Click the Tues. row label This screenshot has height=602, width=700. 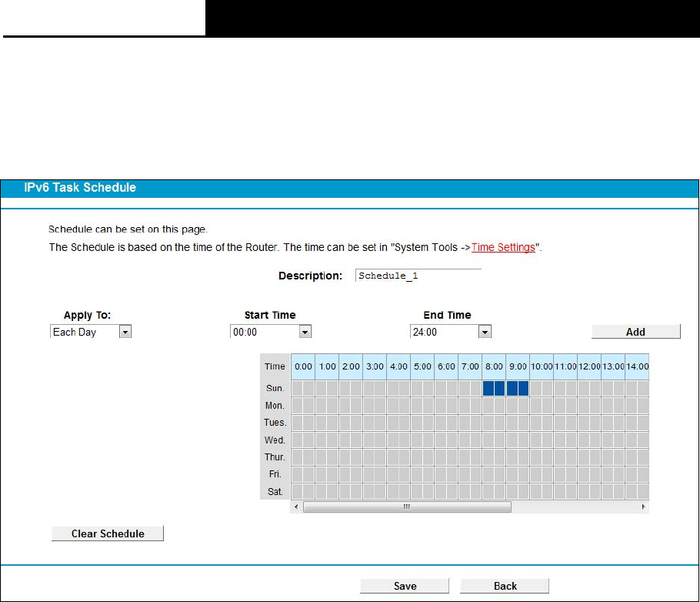(275, 423)
